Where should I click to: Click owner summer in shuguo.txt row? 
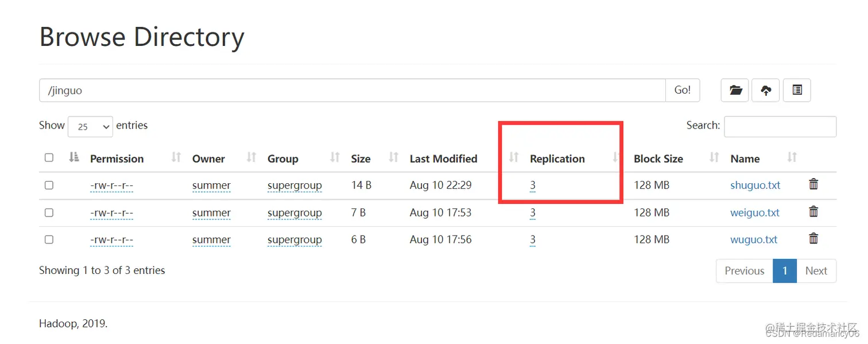coord(211,185)
